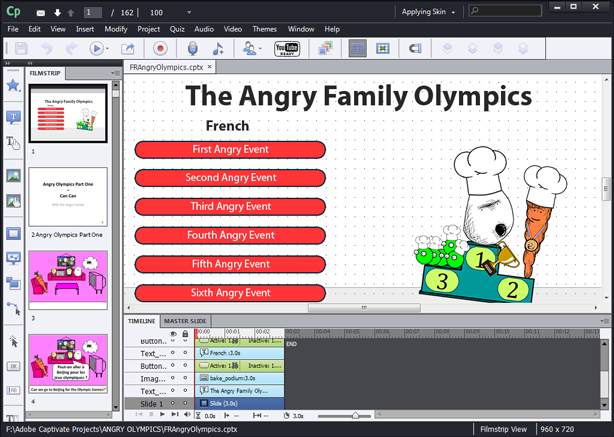
Task: Click the Save icon in toolbar
Action: click(21, 48)
